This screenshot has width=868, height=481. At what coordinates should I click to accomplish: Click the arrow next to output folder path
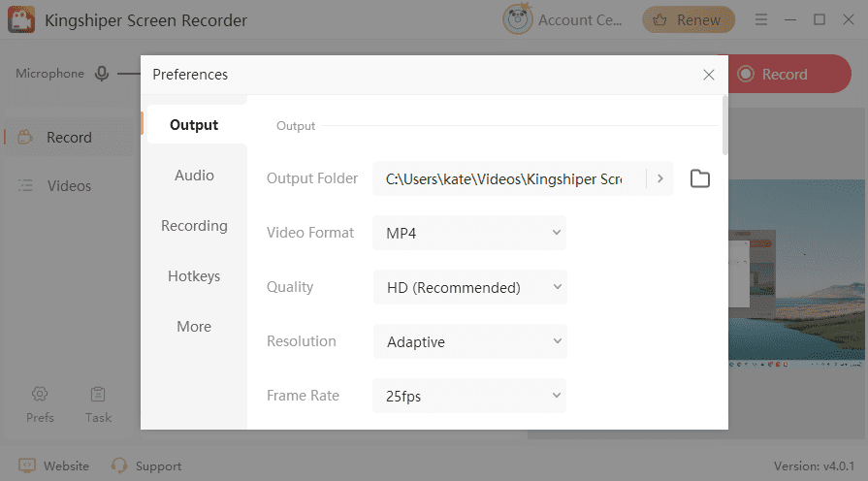[660, 178]
